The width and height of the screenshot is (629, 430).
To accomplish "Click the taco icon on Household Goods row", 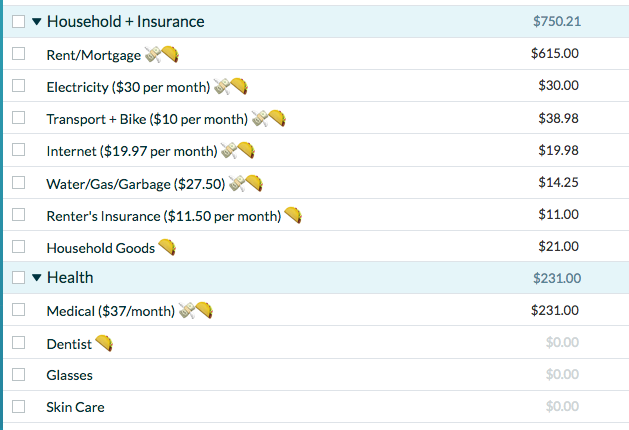I will pyautogui.click(x=167, y=247).
